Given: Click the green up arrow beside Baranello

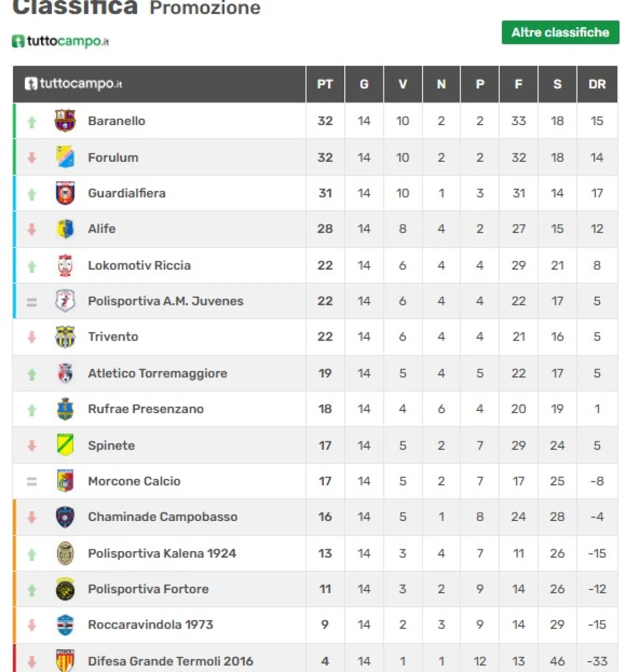Looking at the screenshot, I should tap(32, 122).
